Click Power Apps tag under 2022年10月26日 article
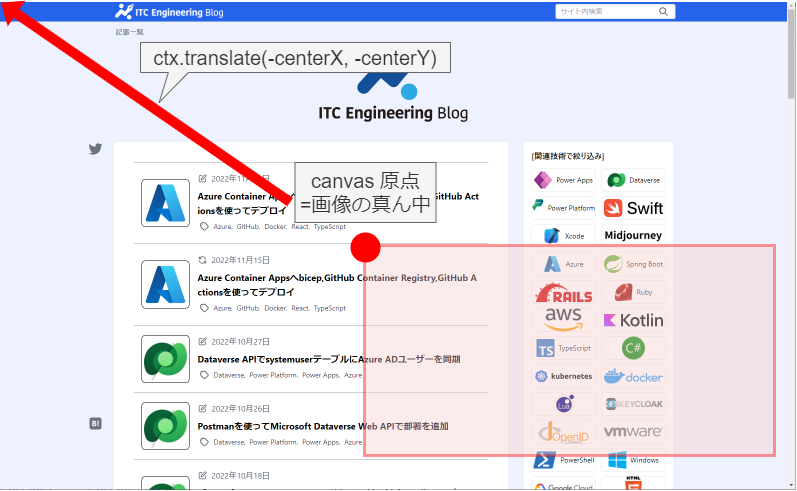The image size is (797, 491). coord(321,442)
